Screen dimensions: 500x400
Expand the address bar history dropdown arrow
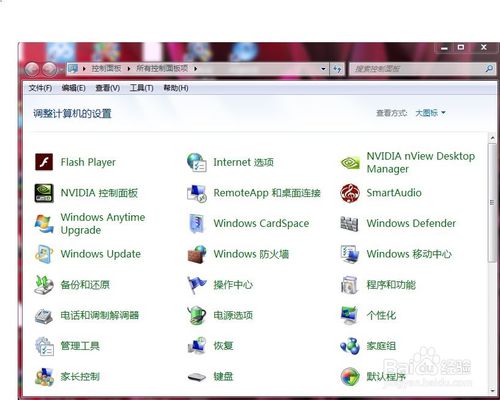pyautogui.click(x=323, y=69)
